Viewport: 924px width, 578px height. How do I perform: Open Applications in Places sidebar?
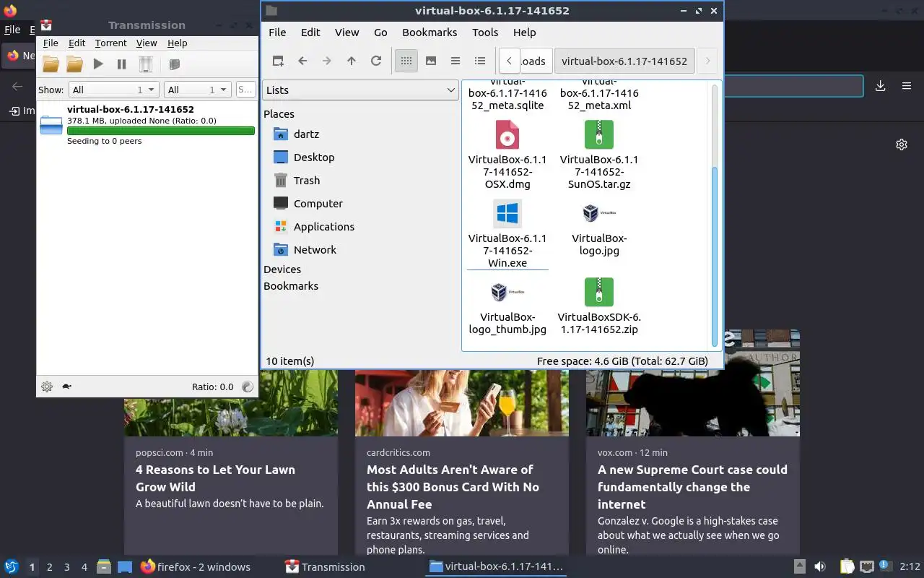(324, 227)
